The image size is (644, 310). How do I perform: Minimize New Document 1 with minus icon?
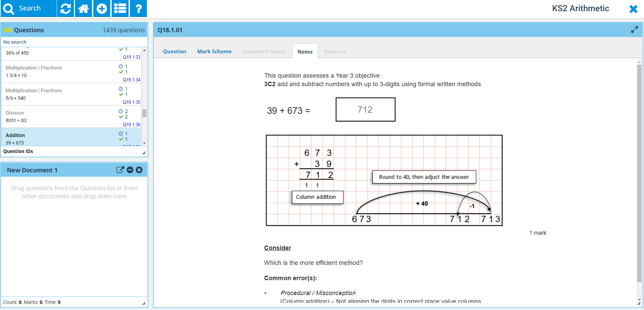coord(130,170)
